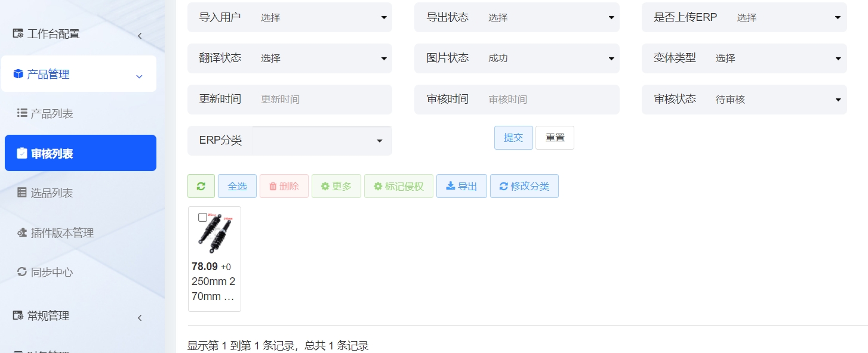Image resolution: width=868 pixels, height=353 pixels.
Task: Tick the product card checkbox
Action: pos(202,218)
